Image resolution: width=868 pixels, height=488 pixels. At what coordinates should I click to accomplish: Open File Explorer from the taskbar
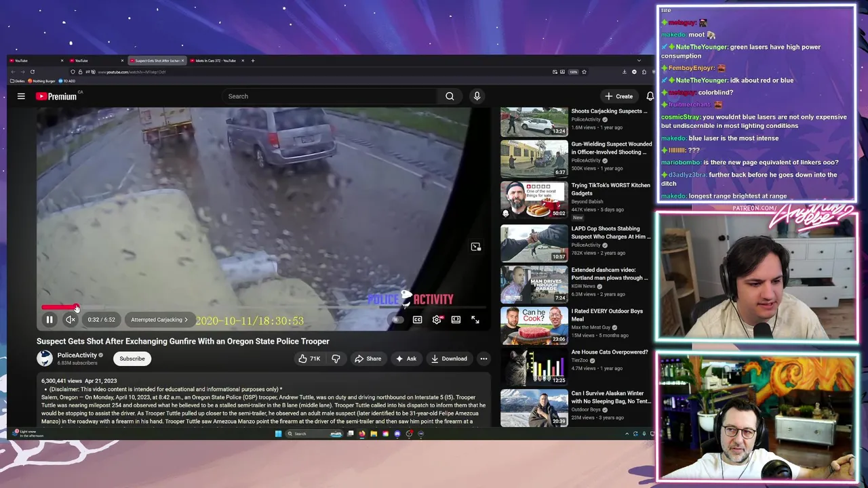374,434
